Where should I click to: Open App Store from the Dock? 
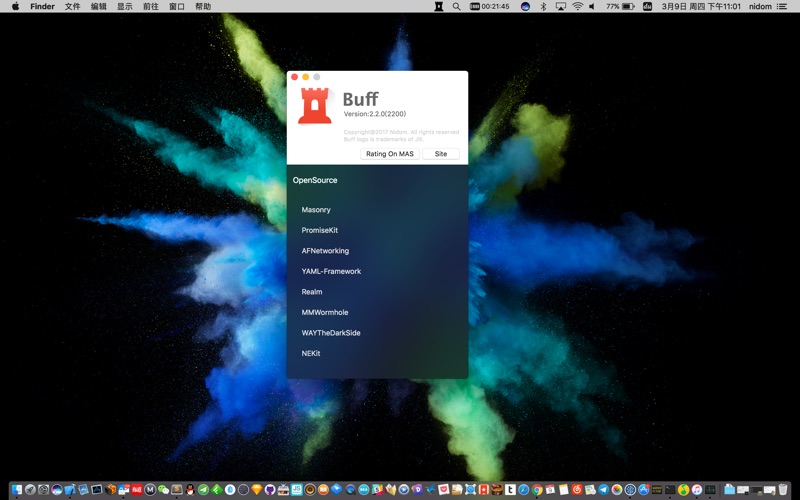[643, 490]
